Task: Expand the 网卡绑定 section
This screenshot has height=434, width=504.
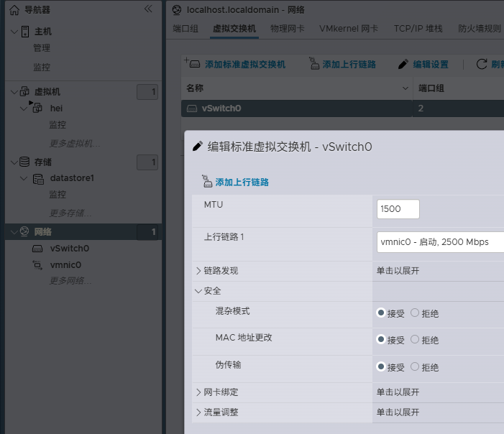Action: pos(199,392)
